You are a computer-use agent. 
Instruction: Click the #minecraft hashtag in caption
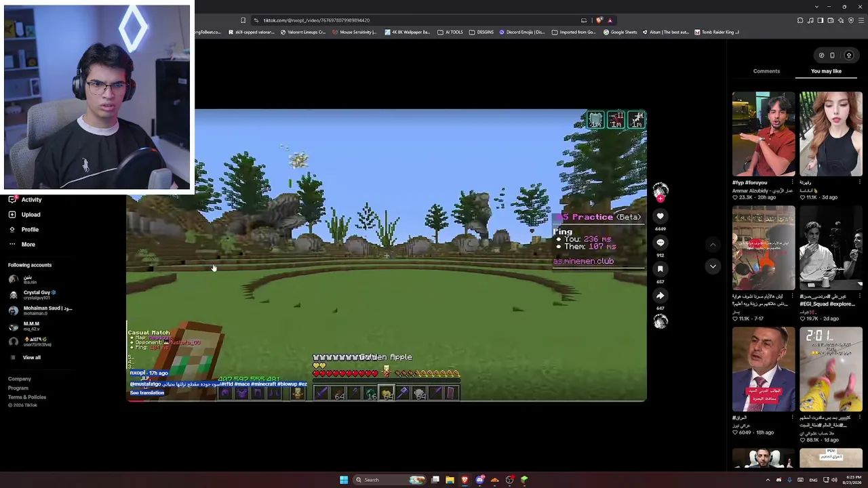pos(263,384)
